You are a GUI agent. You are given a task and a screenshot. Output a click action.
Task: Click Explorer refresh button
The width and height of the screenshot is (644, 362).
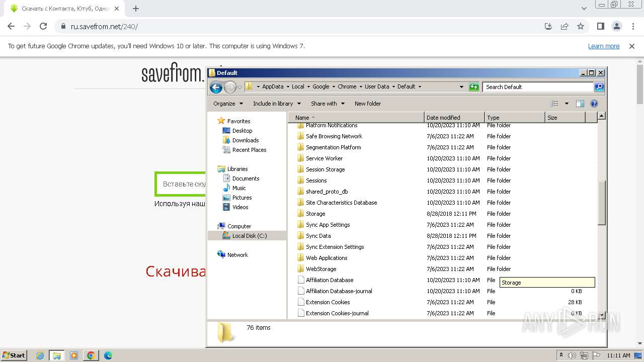coord(474,87)
